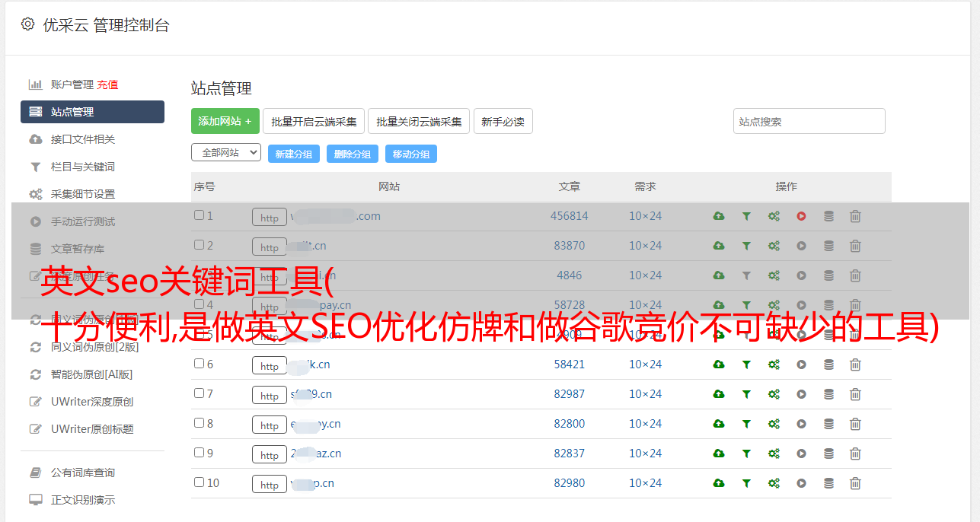Click the cloud upload icon in row 8
This screenshot has width=980, height=522.
click(x=719, y=424)
